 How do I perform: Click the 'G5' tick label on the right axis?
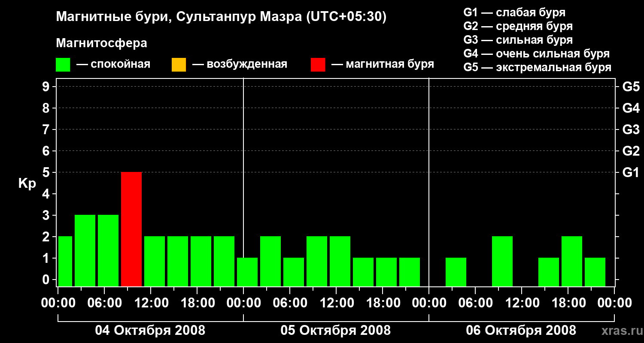click(631, 87)
